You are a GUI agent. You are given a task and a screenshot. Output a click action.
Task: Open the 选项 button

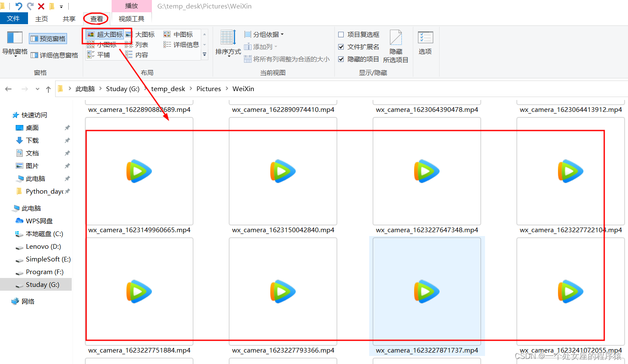click(425, 43)
